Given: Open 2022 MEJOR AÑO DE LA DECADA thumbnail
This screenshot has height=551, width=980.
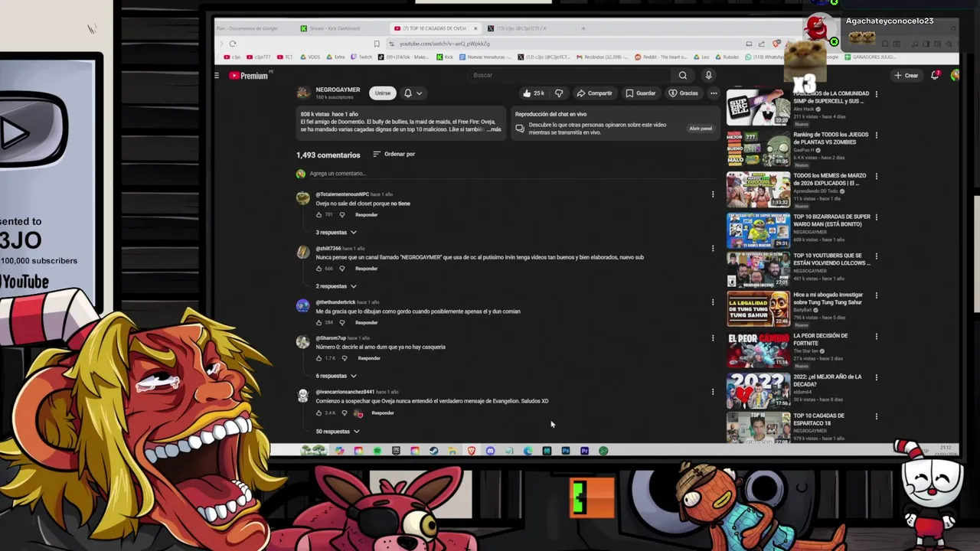Looking at the screenshot, I should point(758,390).
